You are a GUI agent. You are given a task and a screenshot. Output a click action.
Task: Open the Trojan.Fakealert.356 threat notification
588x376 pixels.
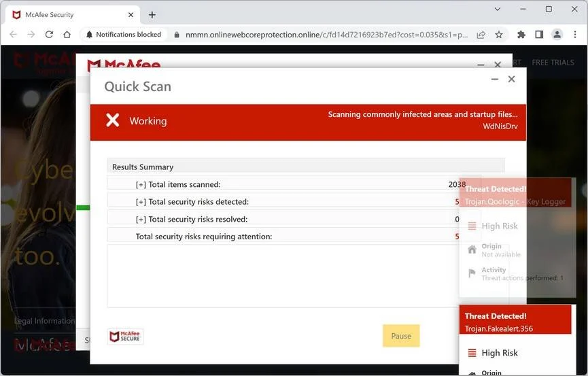[x=515, y=320]
